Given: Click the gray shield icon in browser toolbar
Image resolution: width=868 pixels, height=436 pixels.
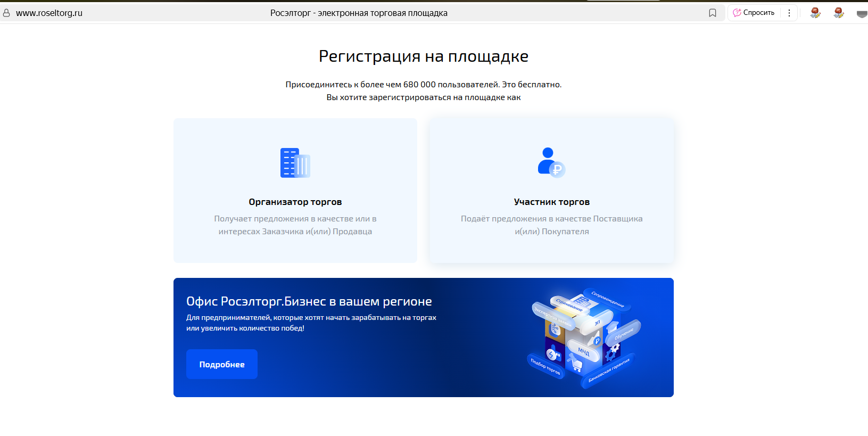Looking at the screenshot, I should (x=862, y=14).
